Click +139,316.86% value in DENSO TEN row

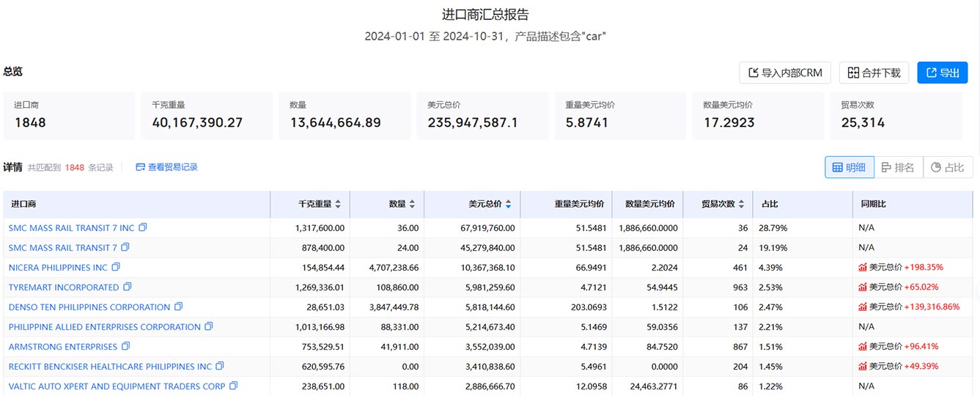coord(932,307)
